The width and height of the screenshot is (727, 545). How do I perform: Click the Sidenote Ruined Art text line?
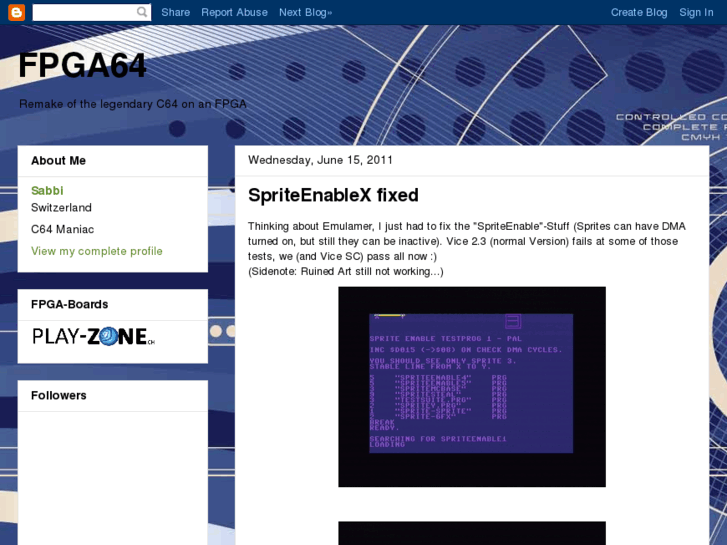coord(346,271)
